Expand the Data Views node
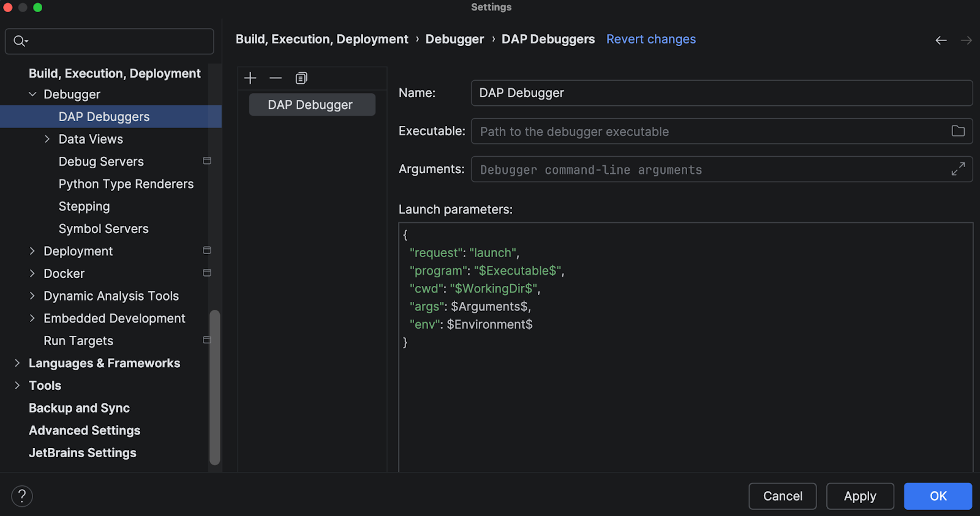 point(47,139)
